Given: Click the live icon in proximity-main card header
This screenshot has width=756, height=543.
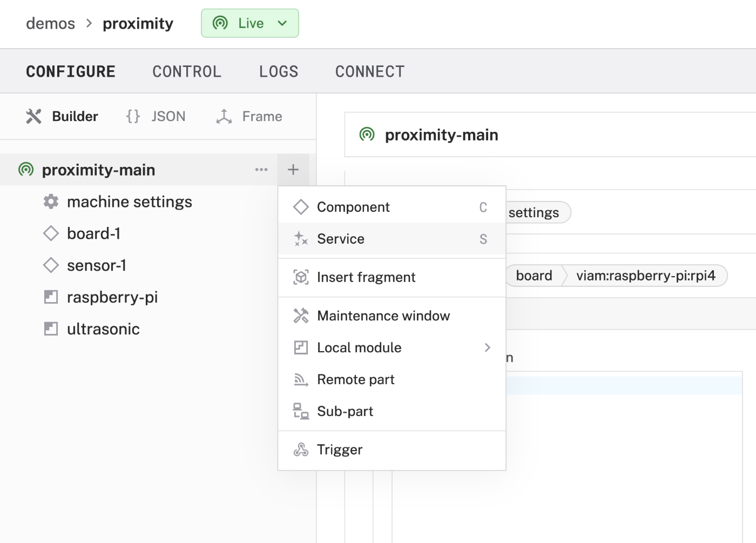Looking at the screenshot, I should [367, 135].
